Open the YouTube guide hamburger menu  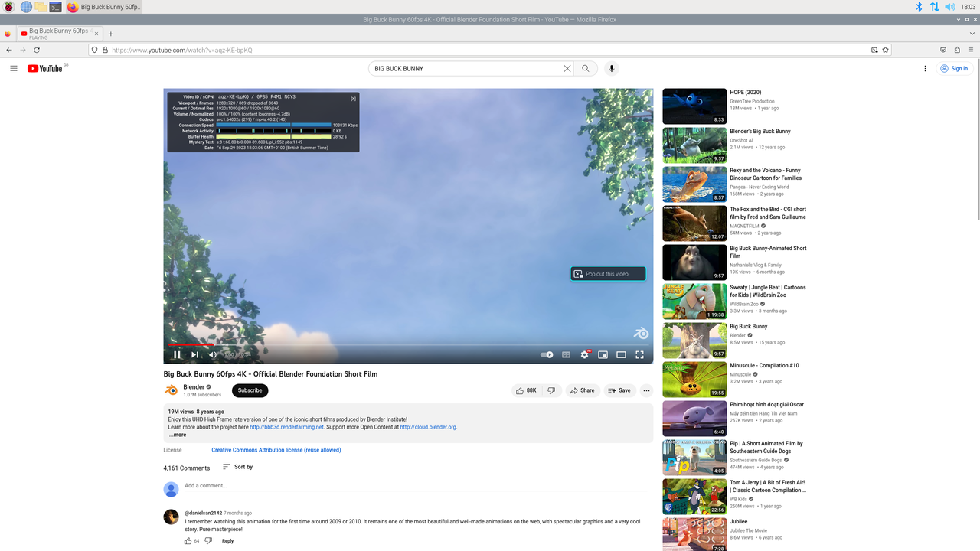tap(14, 68)
